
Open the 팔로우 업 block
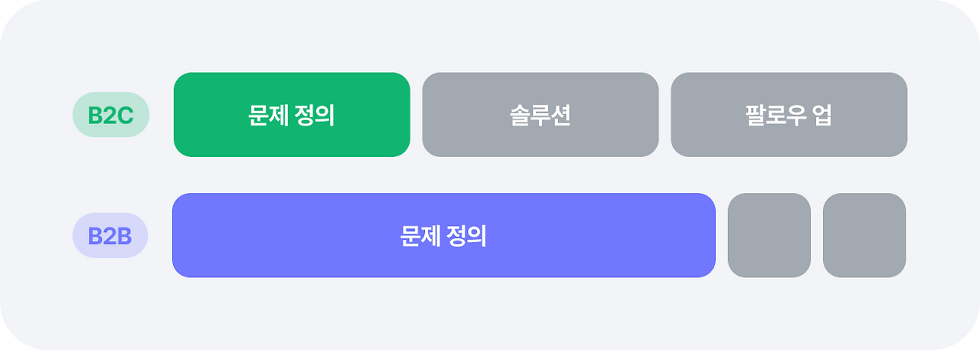[x=789, y=115]
